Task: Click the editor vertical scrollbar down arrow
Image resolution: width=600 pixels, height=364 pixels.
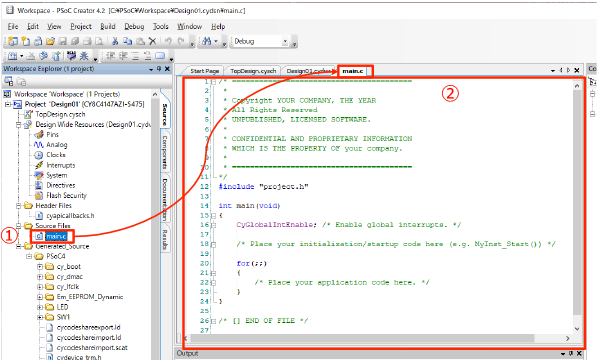Action: tap(577, 329)
